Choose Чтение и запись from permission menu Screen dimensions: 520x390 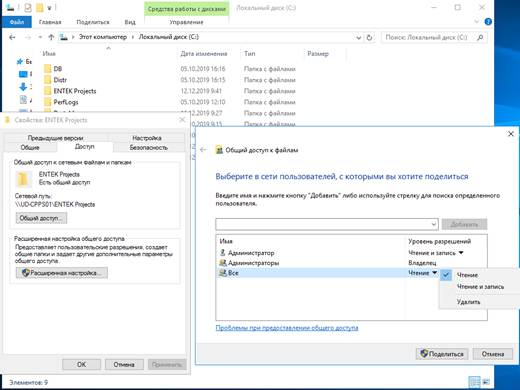pos(480,286)
